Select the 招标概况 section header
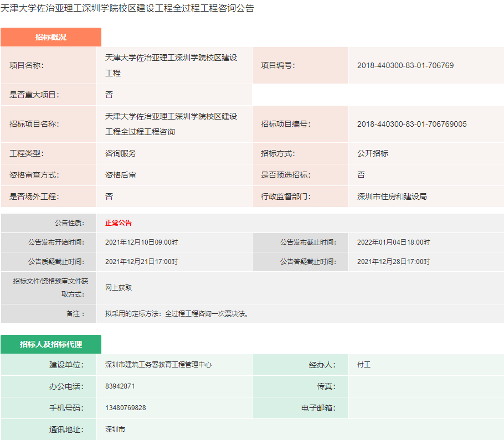The image size is (504, 440). click(x=50, y=37)
